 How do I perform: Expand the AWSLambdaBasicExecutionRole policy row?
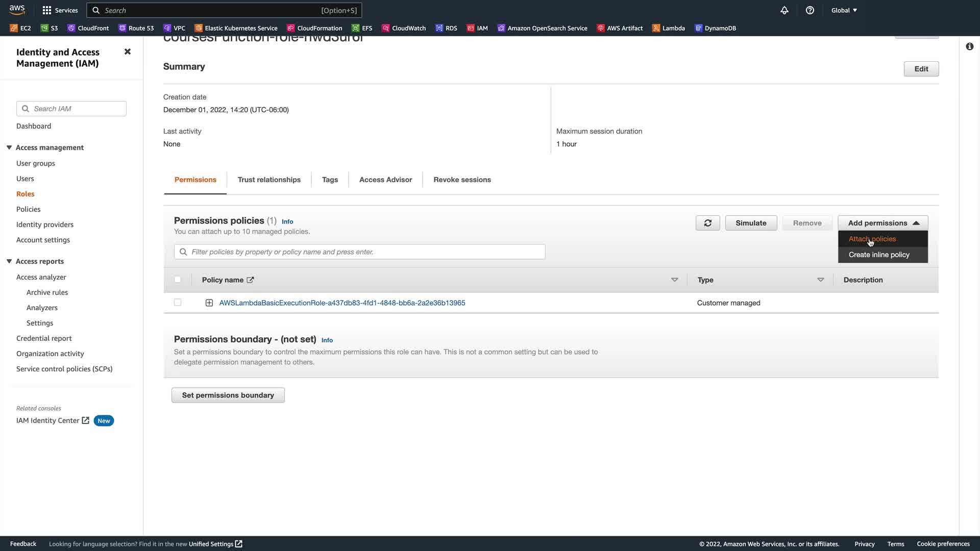(x=209, y=303)
